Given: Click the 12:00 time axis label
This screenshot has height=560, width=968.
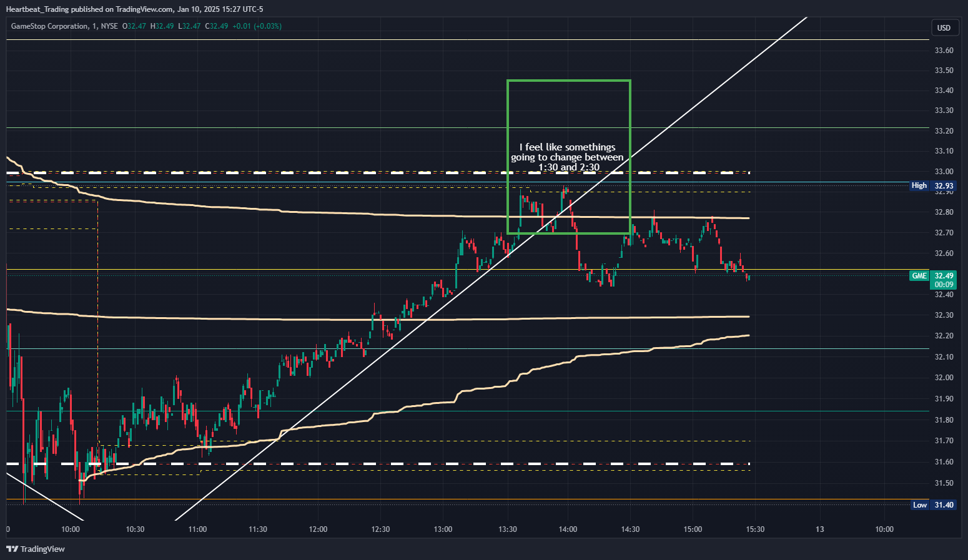Looking at the screenshot, I should pos(318,529).
